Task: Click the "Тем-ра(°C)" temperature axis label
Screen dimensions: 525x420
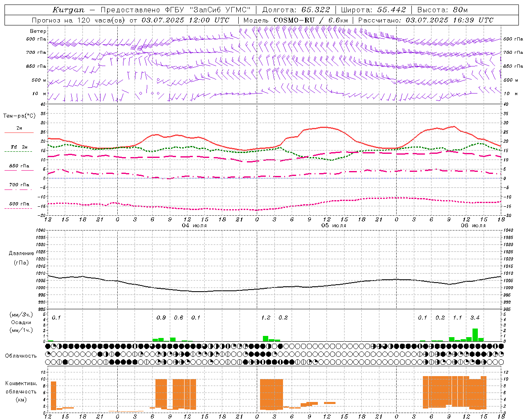Action: (x=19, y=116)
